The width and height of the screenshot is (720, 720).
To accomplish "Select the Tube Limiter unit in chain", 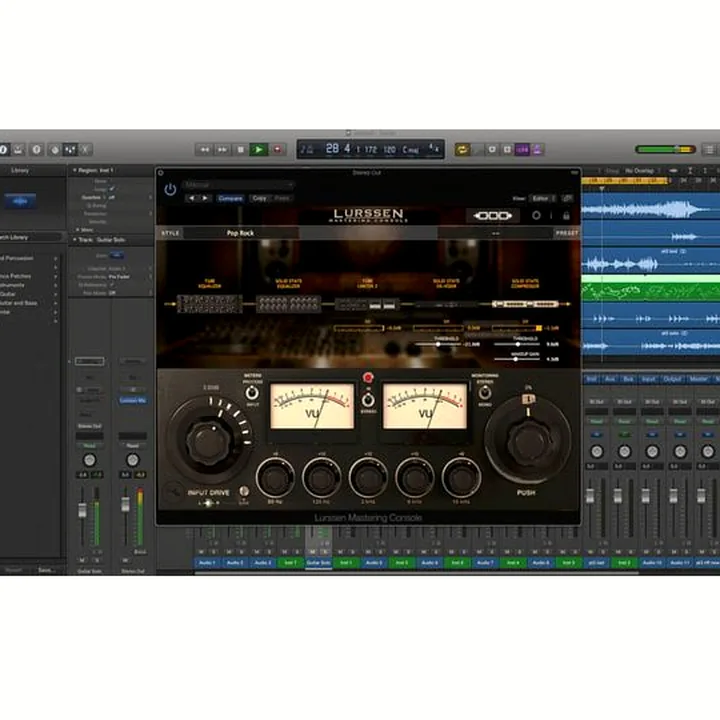I will pos(367,304).
